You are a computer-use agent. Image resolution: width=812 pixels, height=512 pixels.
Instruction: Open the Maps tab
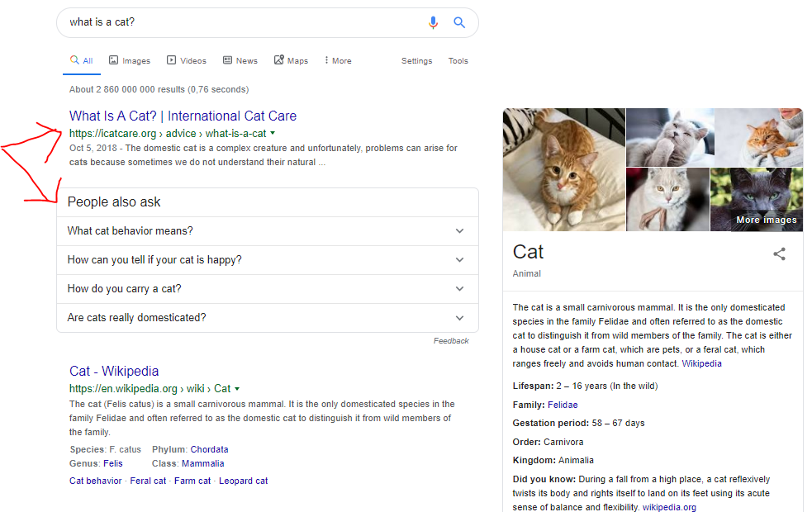tap(291, 60)
